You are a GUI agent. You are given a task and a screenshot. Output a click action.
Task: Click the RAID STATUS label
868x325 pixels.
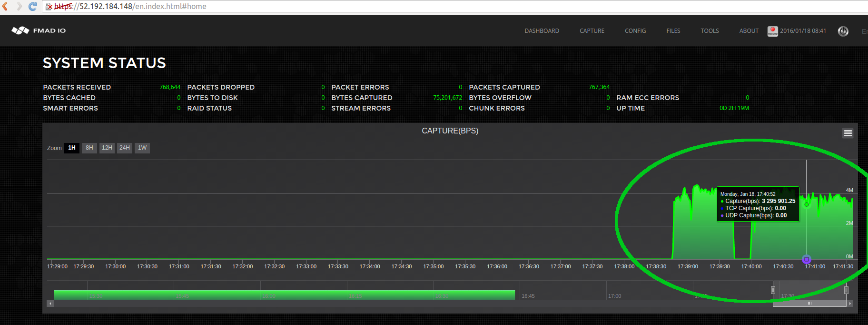(209, 108)
